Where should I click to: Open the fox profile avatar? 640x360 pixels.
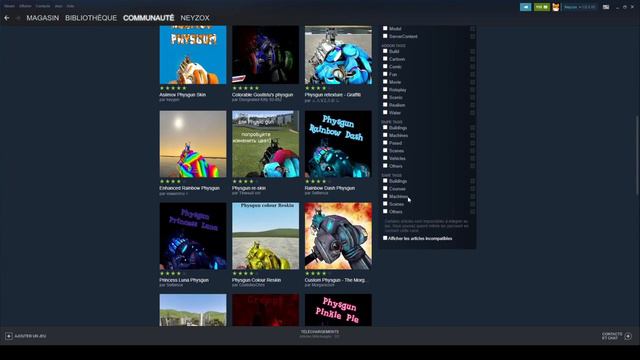coord(556,7)
